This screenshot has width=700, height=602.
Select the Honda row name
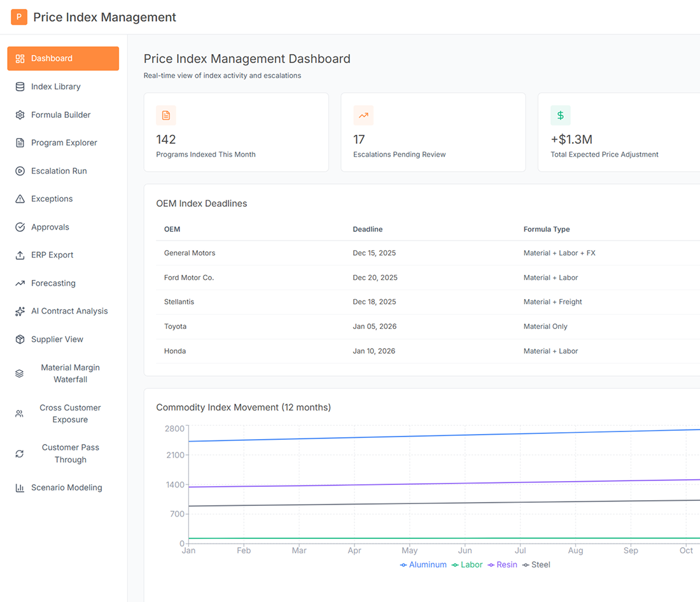[175, 351]
